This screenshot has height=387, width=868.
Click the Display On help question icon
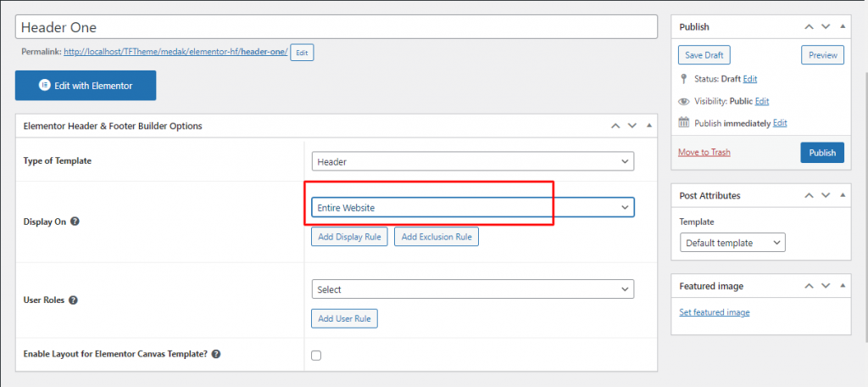click(75, 222)
